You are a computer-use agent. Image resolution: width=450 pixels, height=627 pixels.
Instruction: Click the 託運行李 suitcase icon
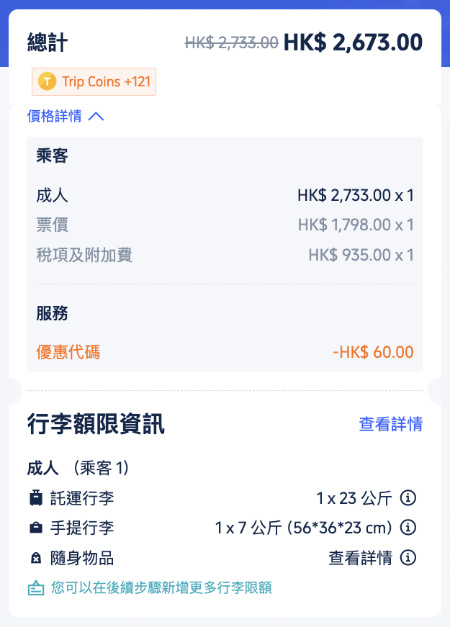pos(36,498)
